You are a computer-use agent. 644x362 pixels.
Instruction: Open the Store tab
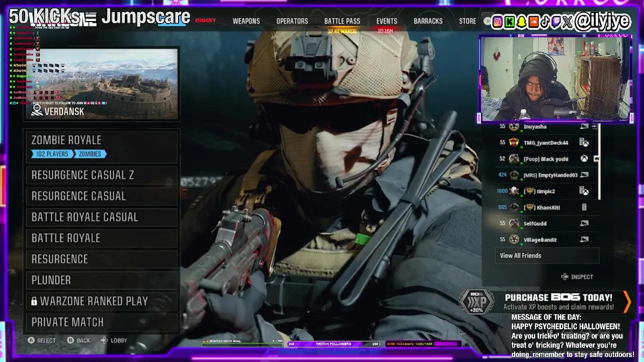(x=467, y=21)
